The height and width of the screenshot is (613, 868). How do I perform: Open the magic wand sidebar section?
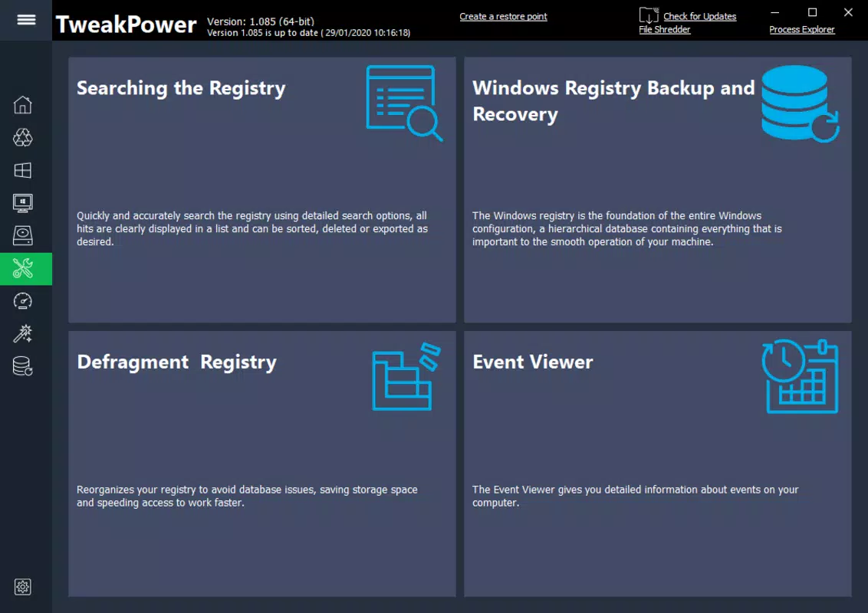pos(23,333)
